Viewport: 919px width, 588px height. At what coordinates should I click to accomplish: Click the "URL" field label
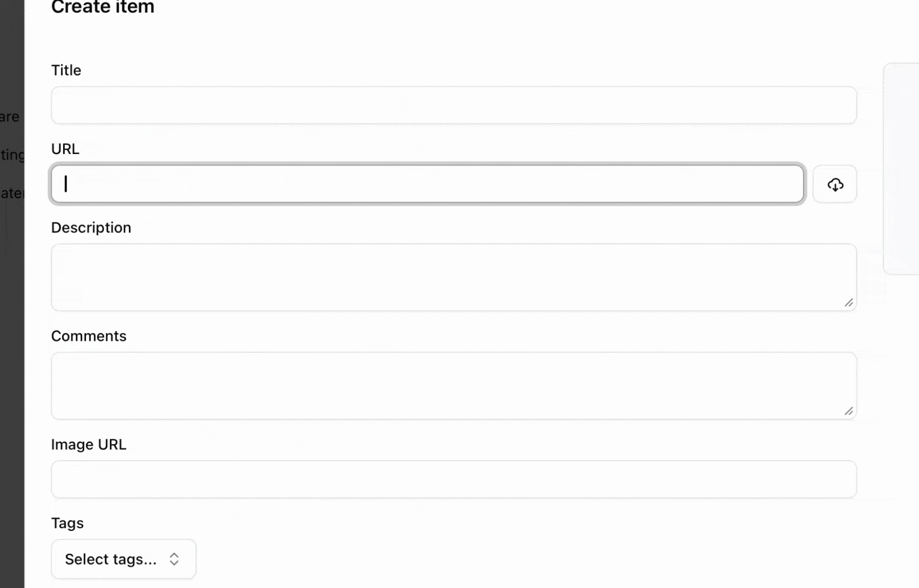(x=65, y=149)
